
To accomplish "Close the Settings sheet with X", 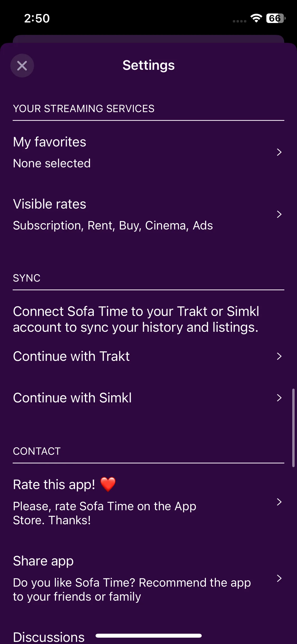I will (x=22, y=66).
